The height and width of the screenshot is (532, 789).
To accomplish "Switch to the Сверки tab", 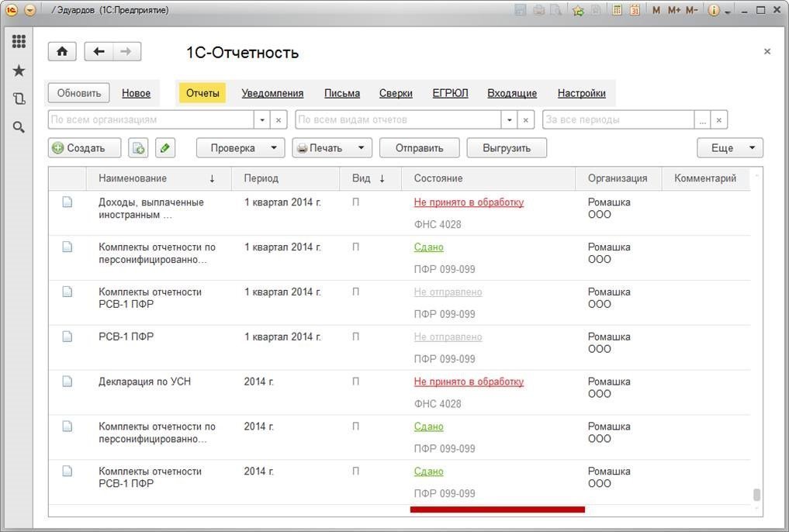I will tap(396, 93).
